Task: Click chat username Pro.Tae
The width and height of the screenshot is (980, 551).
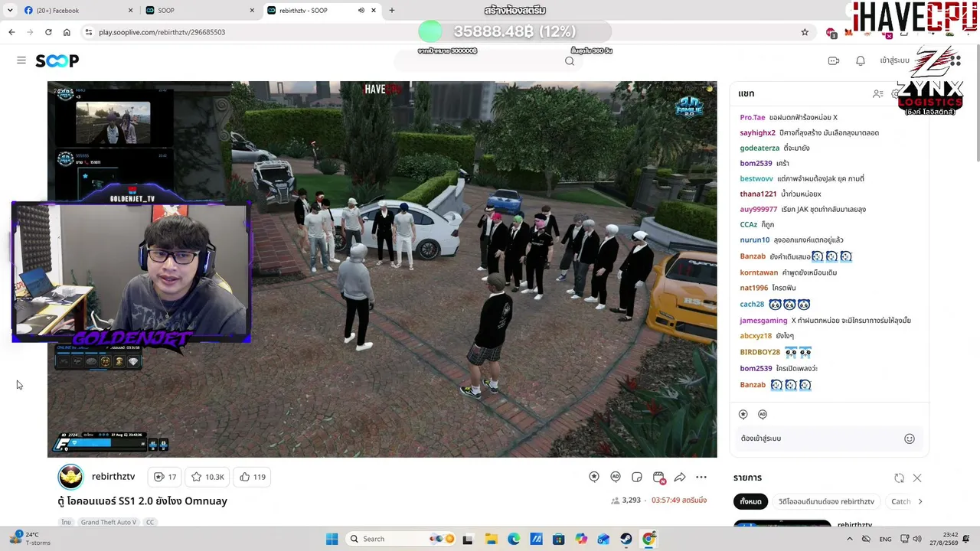Action: [753, 117]
